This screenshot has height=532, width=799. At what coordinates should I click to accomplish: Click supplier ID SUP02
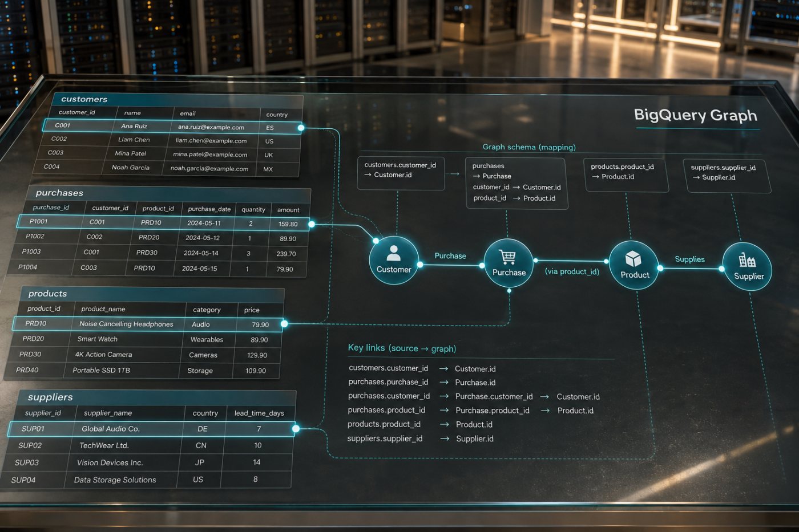(x=30, y=445)
